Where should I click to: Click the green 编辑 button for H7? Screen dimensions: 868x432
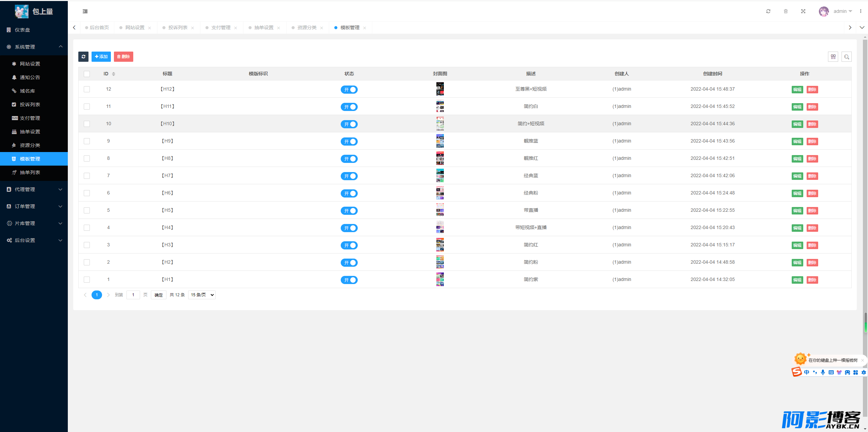point(797,176)
